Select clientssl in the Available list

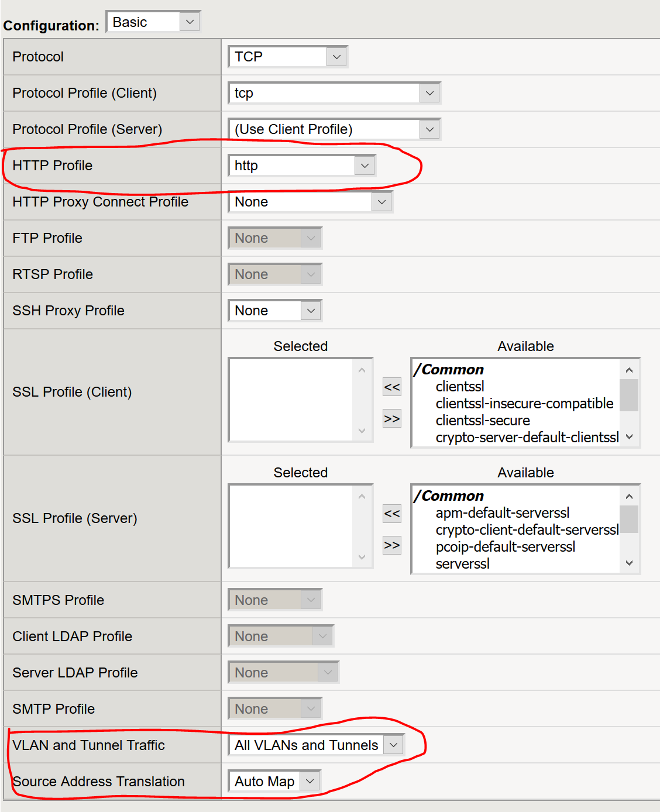point(460,387)
